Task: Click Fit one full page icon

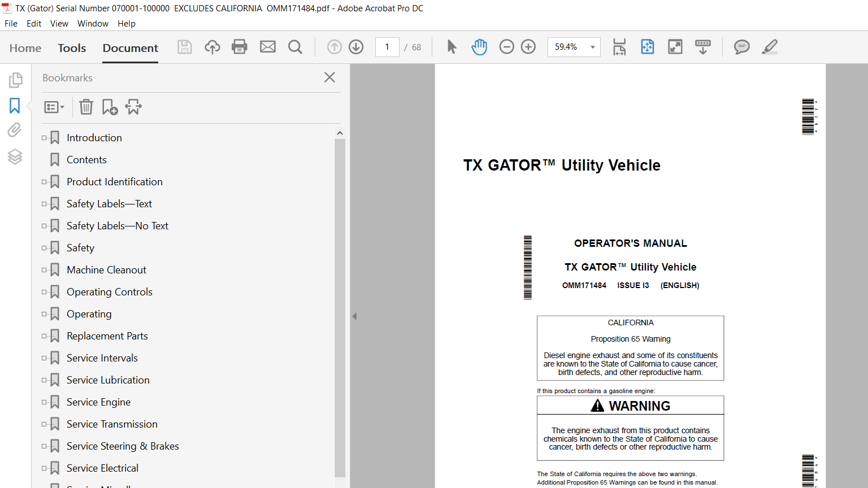Action: coord(648,47)
